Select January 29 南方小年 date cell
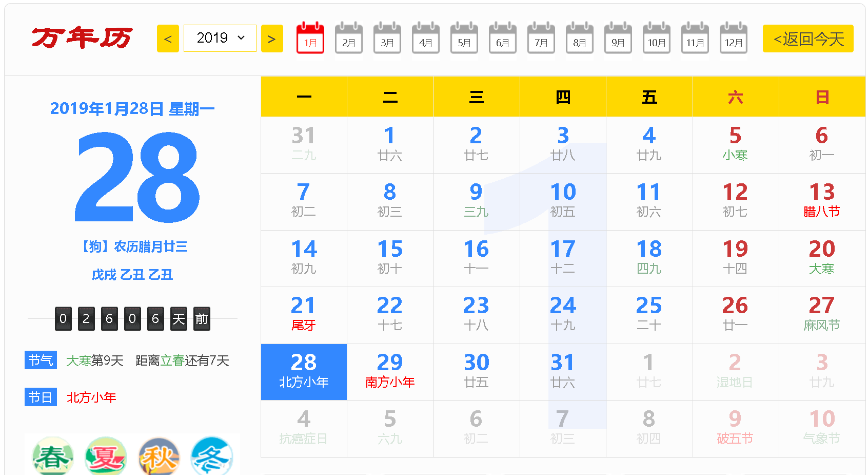Screen dimensions: 868x475 [390, 372]
